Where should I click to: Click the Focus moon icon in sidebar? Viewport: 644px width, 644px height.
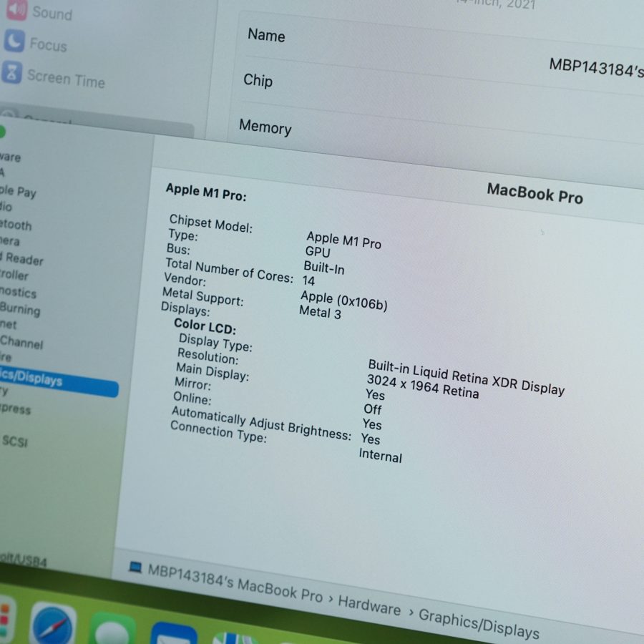[14, 41]
